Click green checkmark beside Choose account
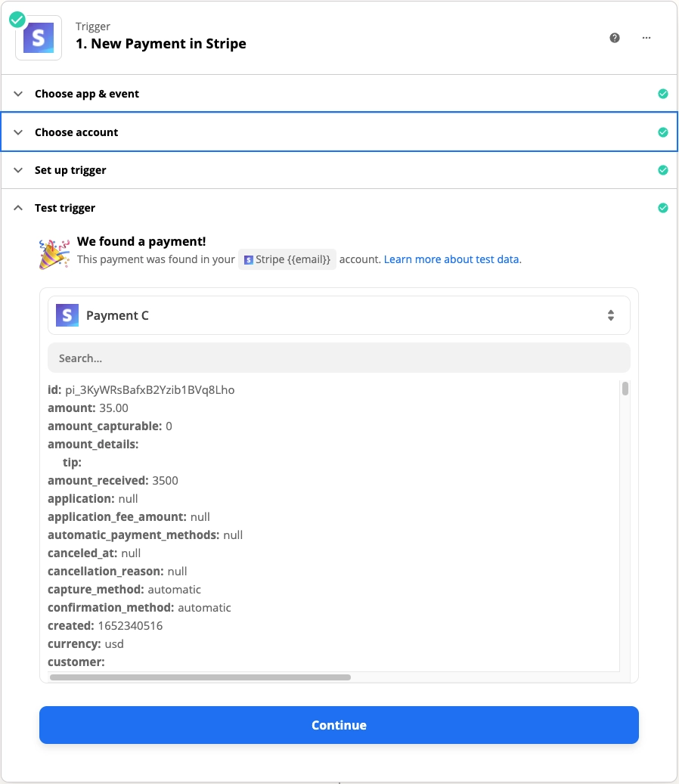 [x=663, y=132]
